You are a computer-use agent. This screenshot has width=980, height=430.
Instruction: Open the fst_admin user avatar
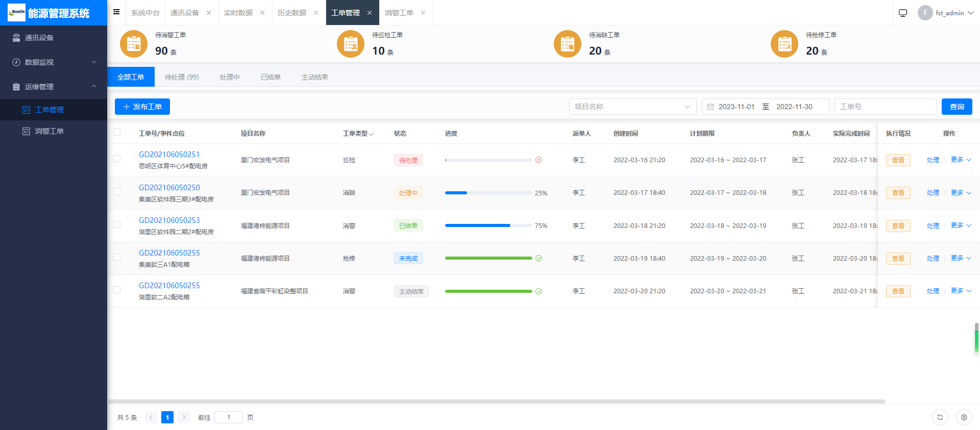tap(925, 13)
